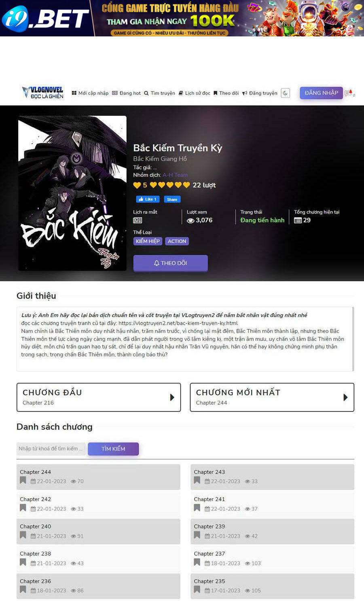Open latest chapter via CHƯƠNG MỚI NHẤT arrow

(x=345, y=397)
